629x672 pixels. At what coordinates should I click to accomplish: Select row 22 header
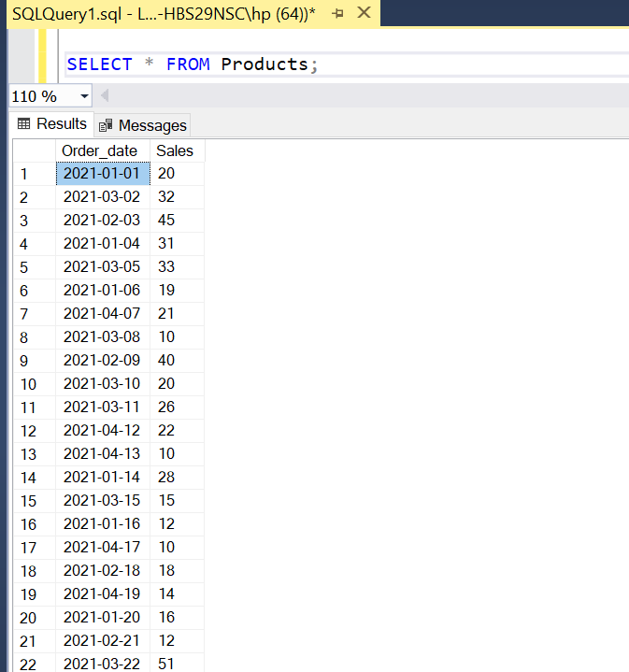(x=35, y=664)
